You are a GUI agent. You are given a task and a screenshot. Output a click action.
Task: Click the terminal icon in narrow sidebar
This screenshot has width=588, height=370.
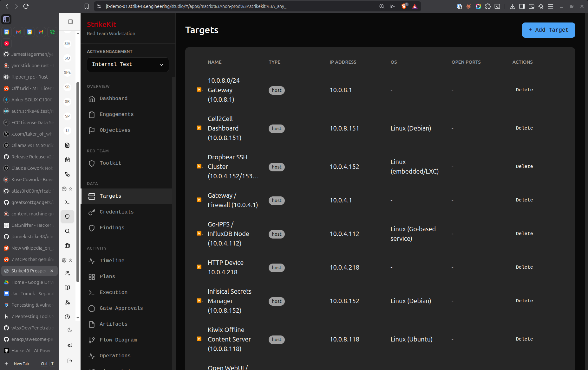[67, 202]
